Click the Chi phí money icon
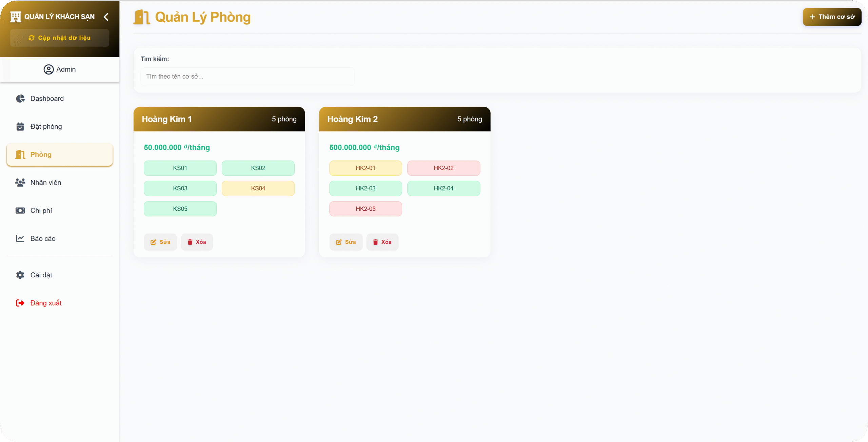Viewport: 868px width, 442px height. point(20,211)
